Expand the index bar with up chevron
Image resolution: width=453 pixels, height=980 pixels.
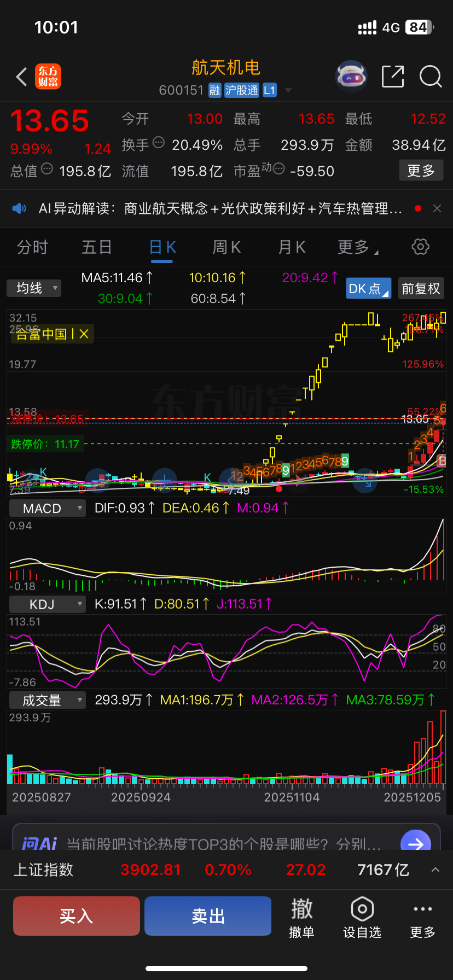point(435,870)
